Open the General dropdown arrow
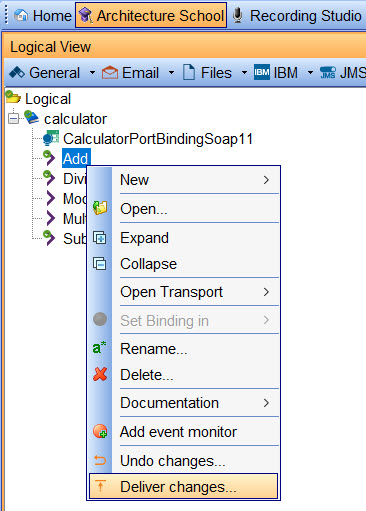 pyautogui.click(x=92, y=72)
